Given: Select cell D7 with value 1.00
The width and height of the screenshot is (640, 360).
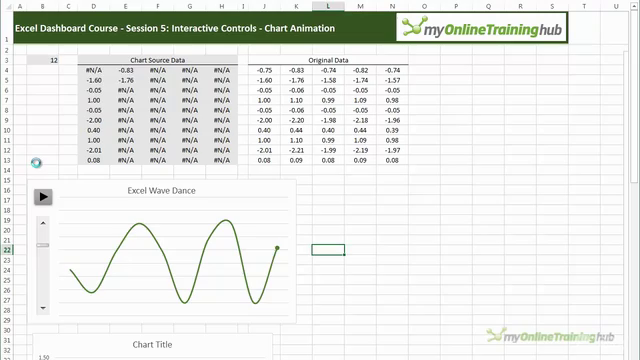Looking at the screenshot, I should 93,100.
